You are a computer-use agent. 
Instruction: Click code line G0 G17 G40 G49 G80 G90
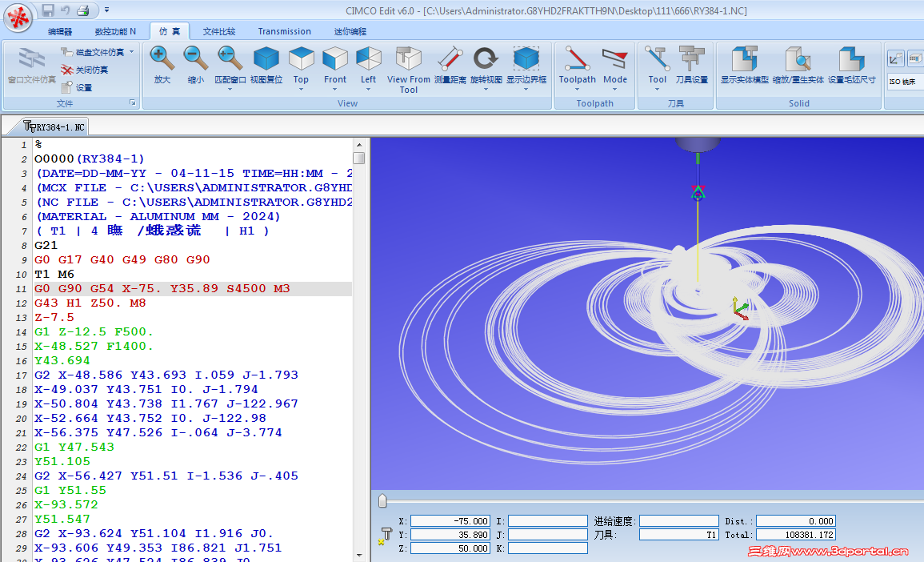pos(122,259)
